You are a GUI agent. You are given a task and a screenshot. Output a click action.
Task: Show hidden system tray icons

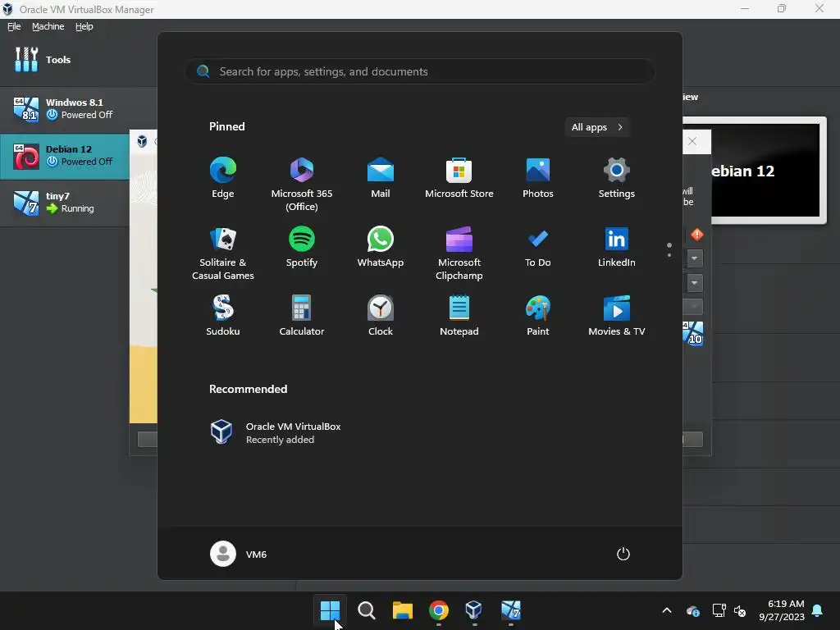[x=667, y=610]
